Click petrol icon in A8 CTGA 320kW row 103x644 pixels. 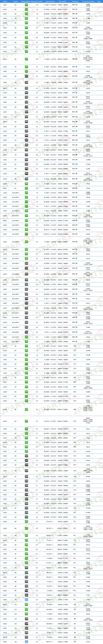(x=26, y=554)
